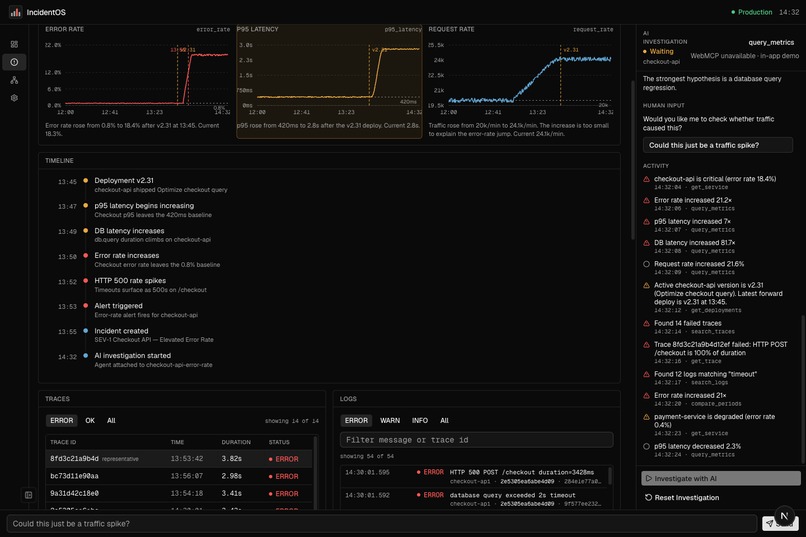The image size is (806, 537).
Task: Click the 'Could this just be a traffic spike?' suggestion
Action: click(718, 145)
